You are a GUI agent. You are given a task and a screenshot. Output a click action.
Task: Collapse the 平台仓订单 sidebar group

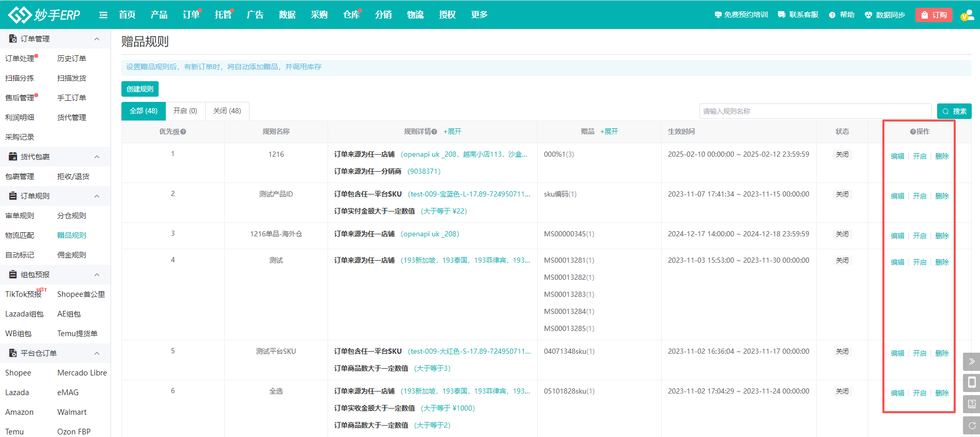pyautogui.click(x=97, y=353)
